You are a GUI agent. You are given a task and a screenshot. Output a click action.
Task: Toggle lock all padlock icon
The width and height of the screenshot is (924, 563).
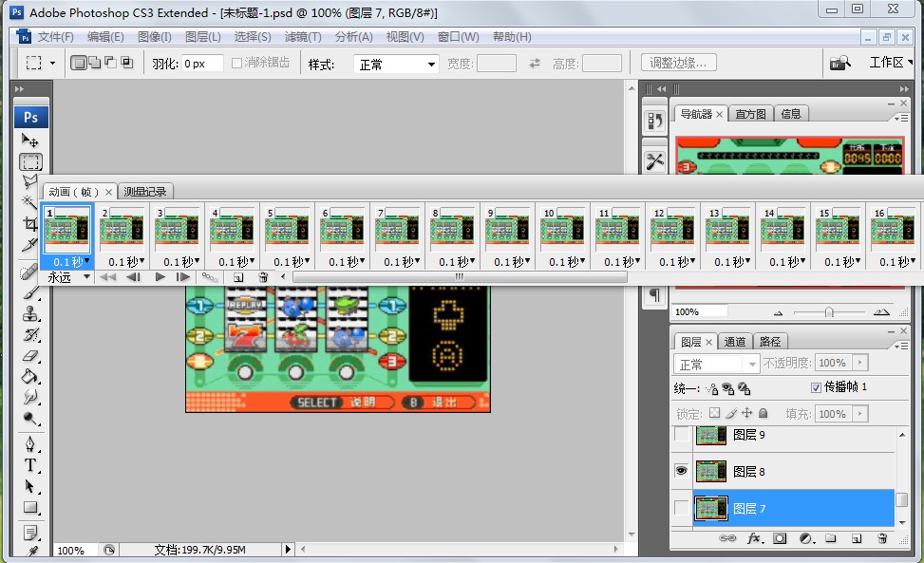pyautogui.click(x=764, y=413)
